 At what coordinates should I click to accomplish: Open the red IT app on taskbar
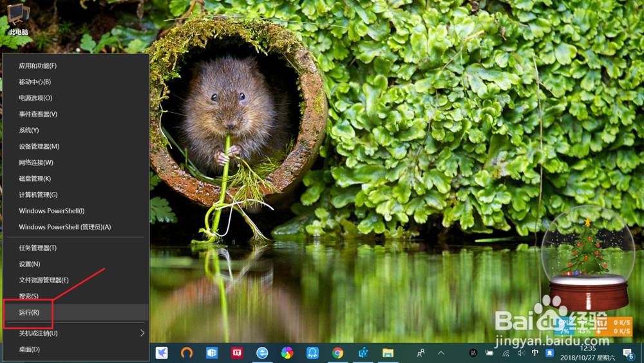coord(237,353)
